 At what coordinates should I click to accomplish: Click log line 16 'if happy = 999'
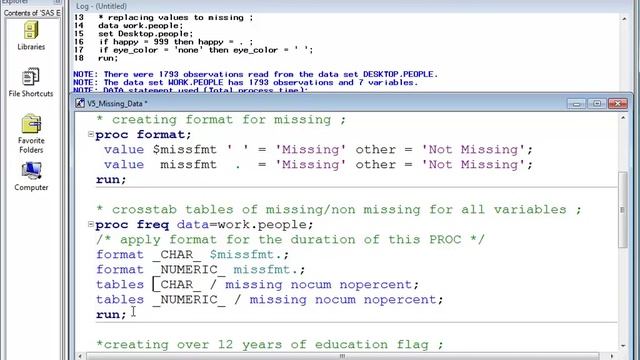pos(176,42)
